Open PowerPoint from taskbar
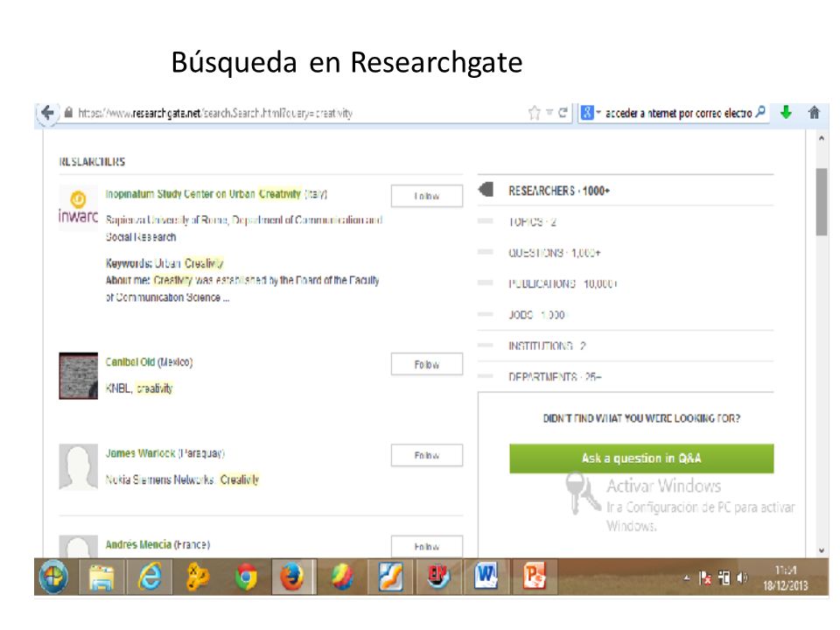Viewport: 840px width, 630px height. pyautogui.click(x=534, y=577)
